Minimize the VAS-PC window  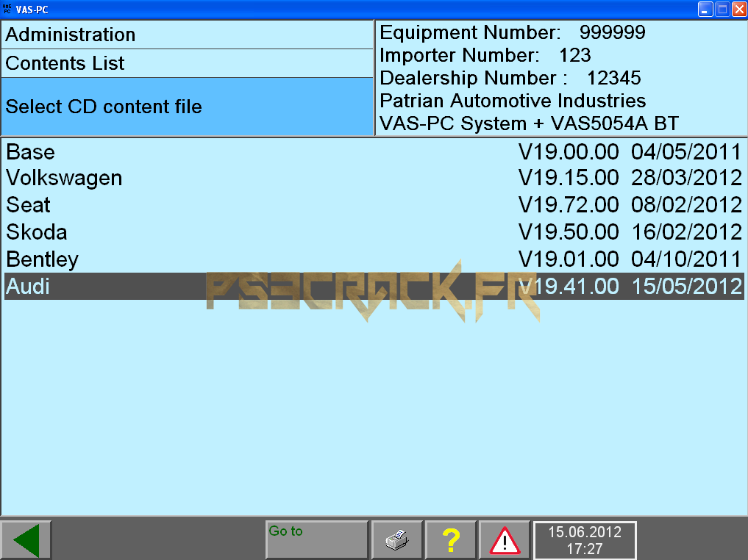[705, 9]
